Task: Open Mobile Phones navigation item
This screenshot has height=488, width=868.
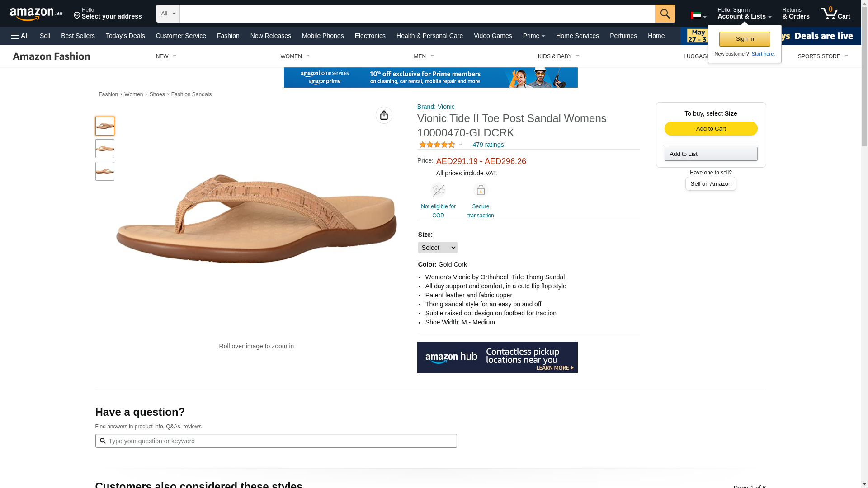Action: coord(323,36)
